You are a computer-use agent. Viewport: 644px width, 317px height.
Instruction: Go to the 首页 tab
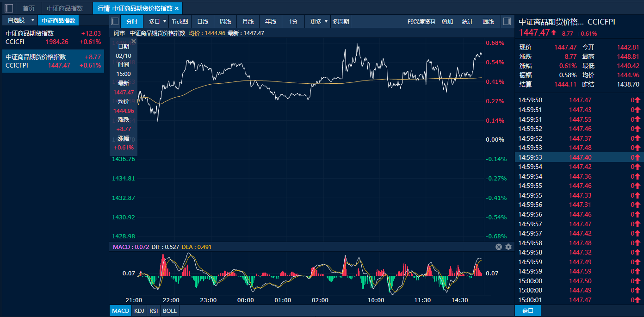point(29,8)
